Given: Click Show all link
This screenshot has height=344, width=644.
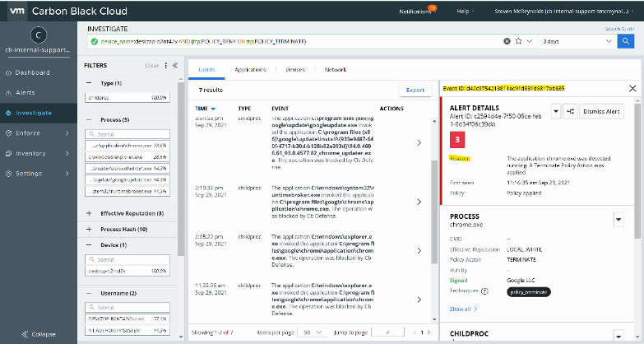Looking at the screenshot, I should 463,309.
